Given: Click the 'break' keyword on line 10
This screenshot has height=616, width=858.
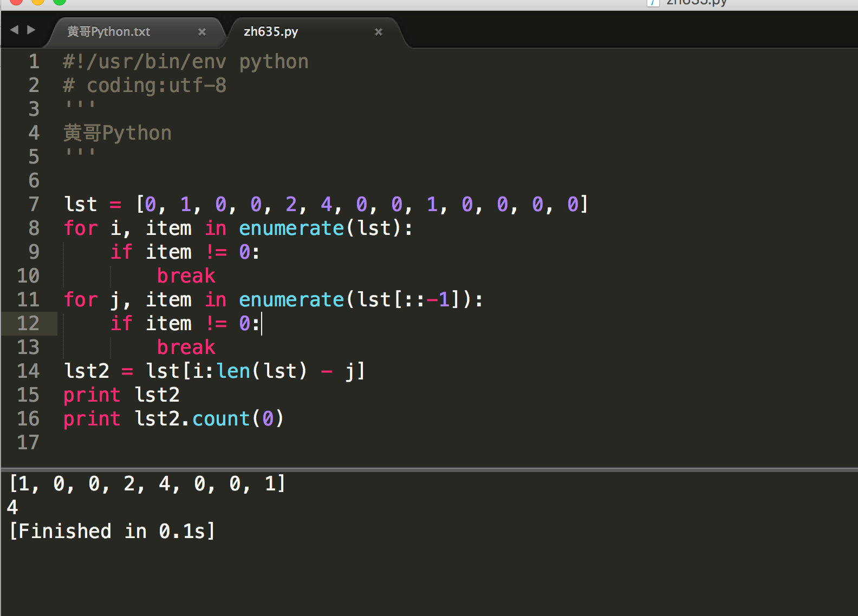Looking at the screenshot, I should [186, 276].
